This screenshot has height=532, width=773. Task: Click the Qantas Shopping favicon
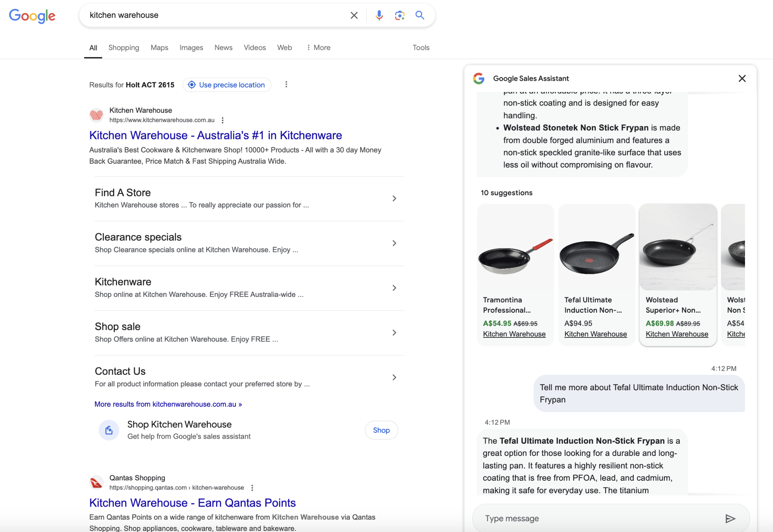point(96,482)
